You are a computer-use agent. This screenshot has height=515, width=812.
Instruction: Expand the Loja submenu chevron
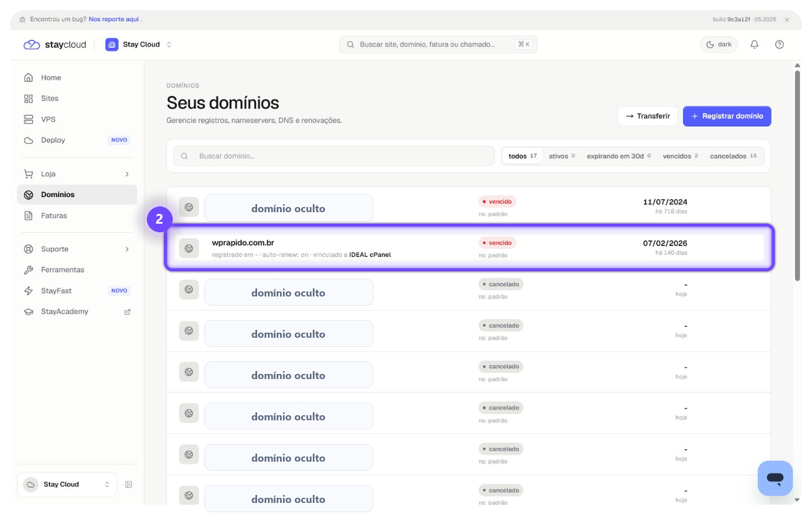[x=127, y=174]
